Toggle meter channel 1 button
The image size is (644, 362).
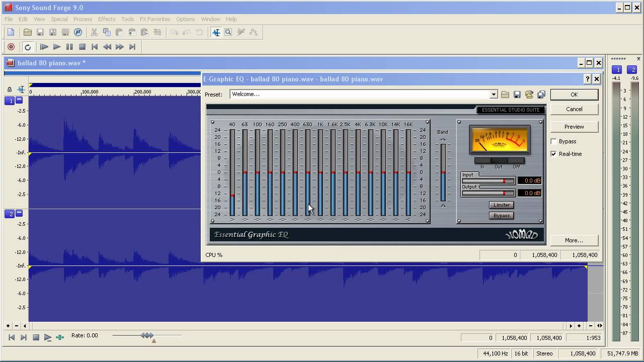coord(617,70)
